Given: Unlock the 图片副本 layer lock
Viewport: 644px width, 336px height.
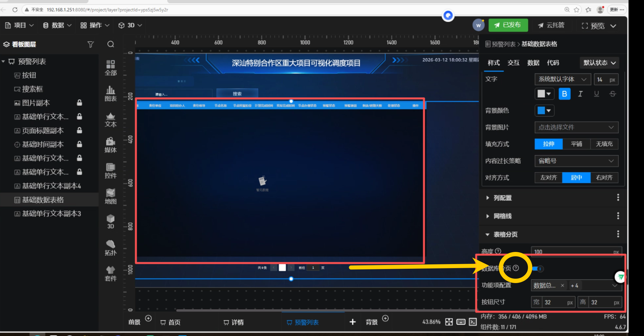Looking at the screenshot, I should 79,103.
